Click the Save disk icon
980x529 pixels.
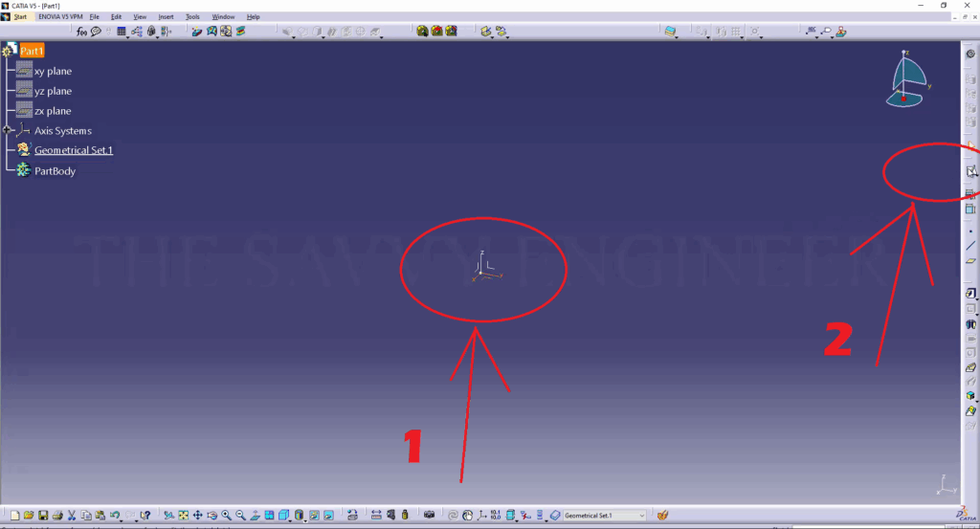(43, 516)
